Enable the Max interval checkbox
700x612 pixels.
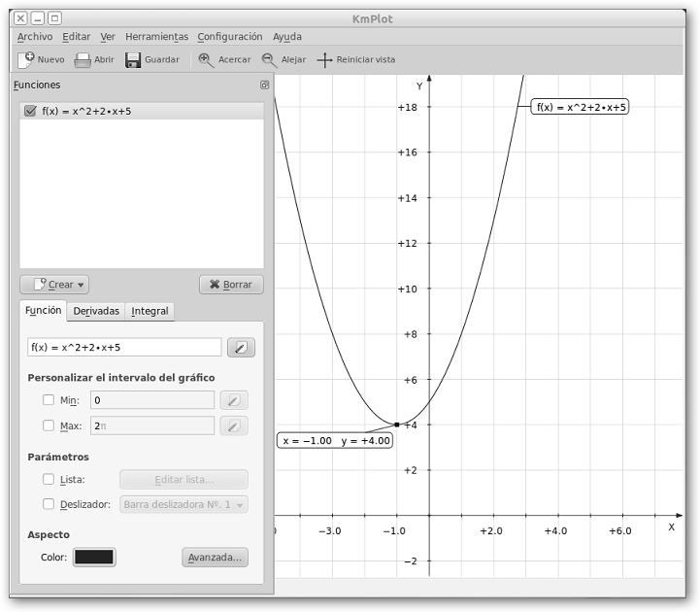pos(49,425)
